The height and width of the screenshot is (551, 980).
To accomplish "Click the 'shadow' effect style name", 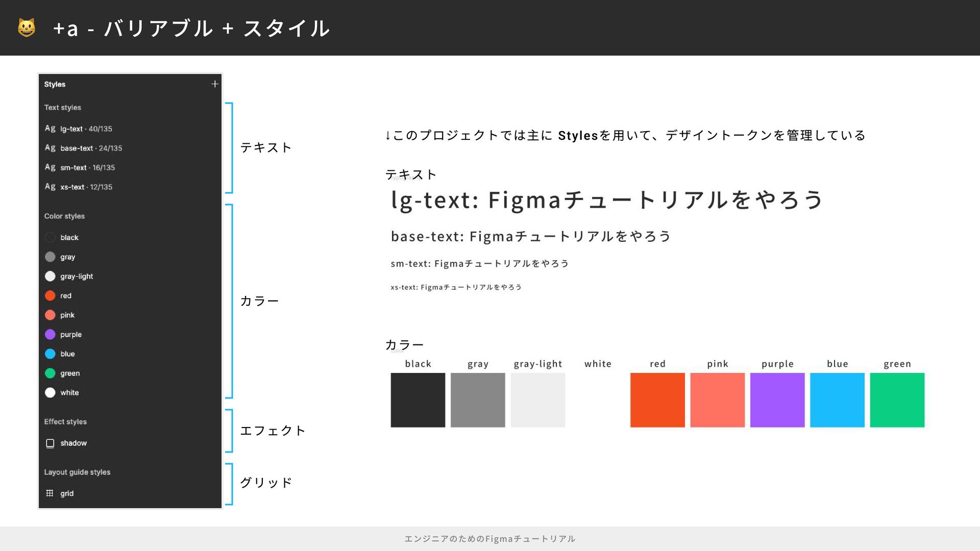I will coord(73,443).
